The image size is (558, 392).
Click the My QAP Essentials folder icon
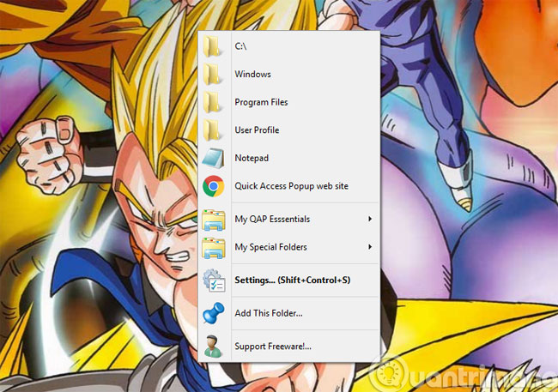213,220
